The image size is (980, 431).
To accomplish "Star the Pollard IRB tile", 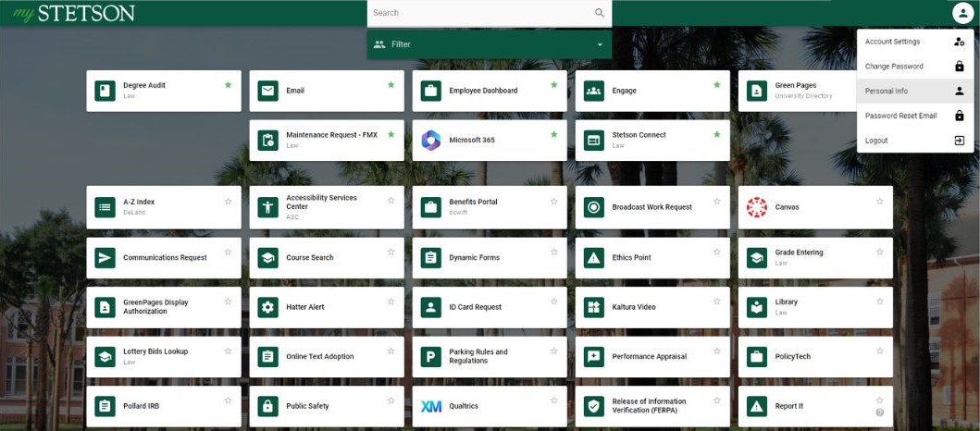I will click(x=229, y=400).
